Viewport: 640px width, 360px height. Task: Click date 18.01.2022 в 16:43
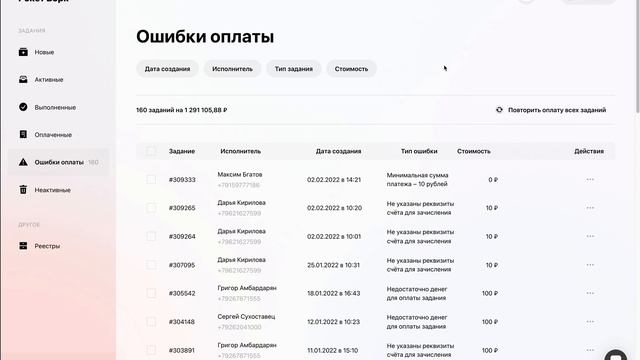coord(333,293)
